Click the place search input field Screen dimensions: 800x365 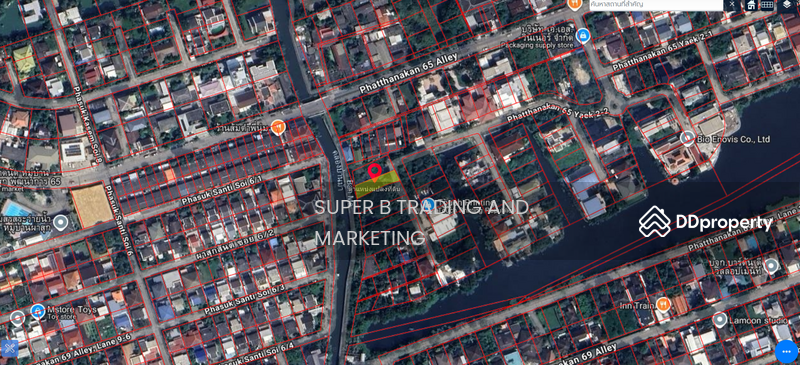tap(656, 5)
